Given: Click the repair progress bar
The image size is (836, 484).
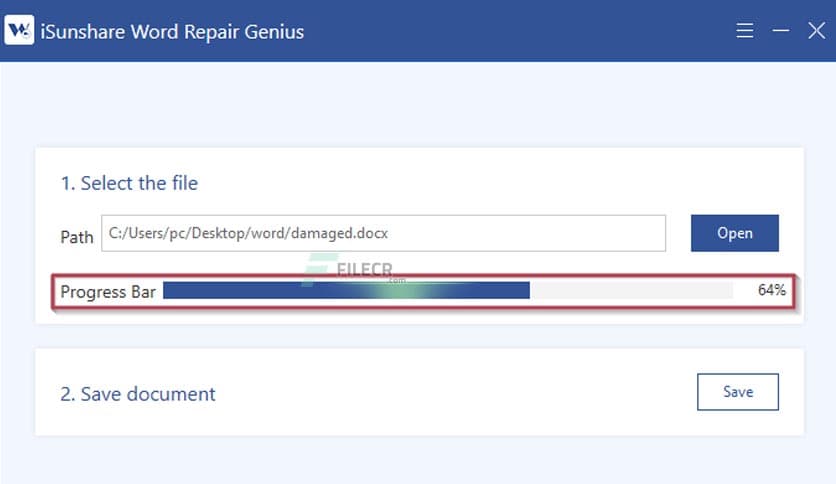Looking at the screenshot, I should click(448, 291).
